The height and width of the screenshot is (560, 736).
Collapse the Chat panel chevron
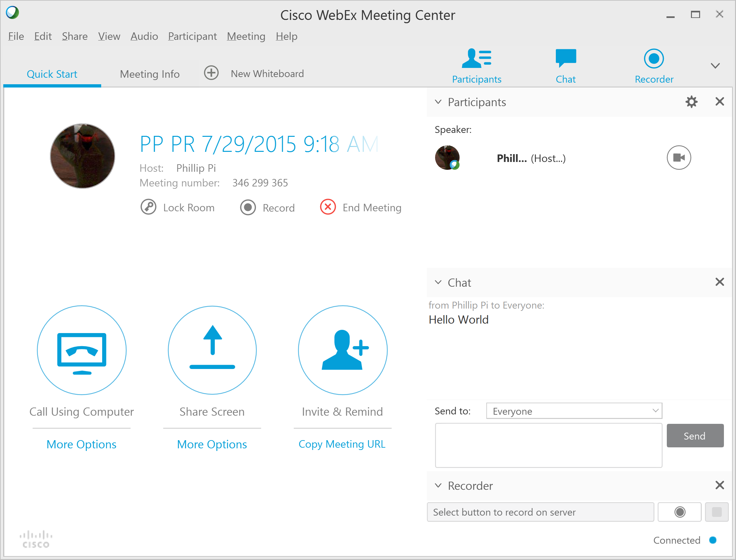[438, 282]
